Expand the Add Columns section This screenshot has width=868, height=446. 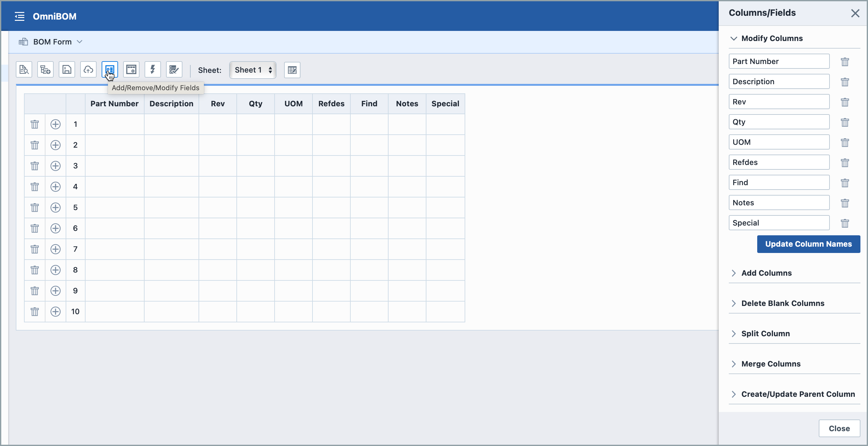766,273
